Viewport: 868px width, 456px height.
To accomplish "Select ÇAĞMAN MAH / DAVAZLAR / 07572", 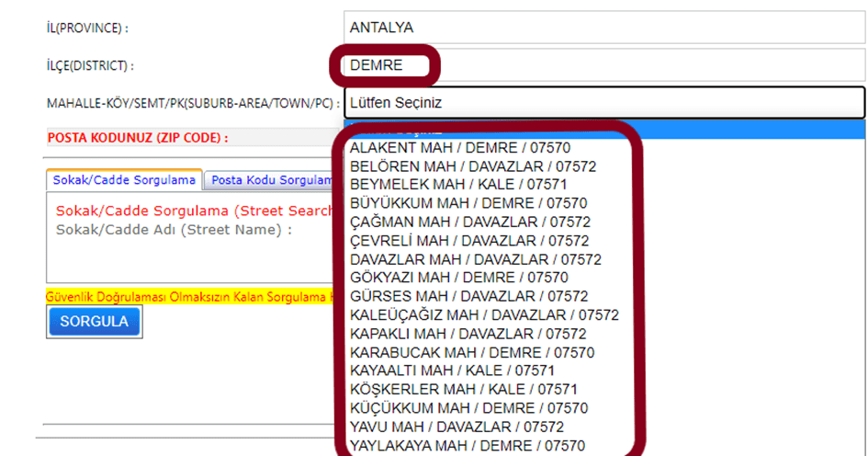I will [469, 222].
